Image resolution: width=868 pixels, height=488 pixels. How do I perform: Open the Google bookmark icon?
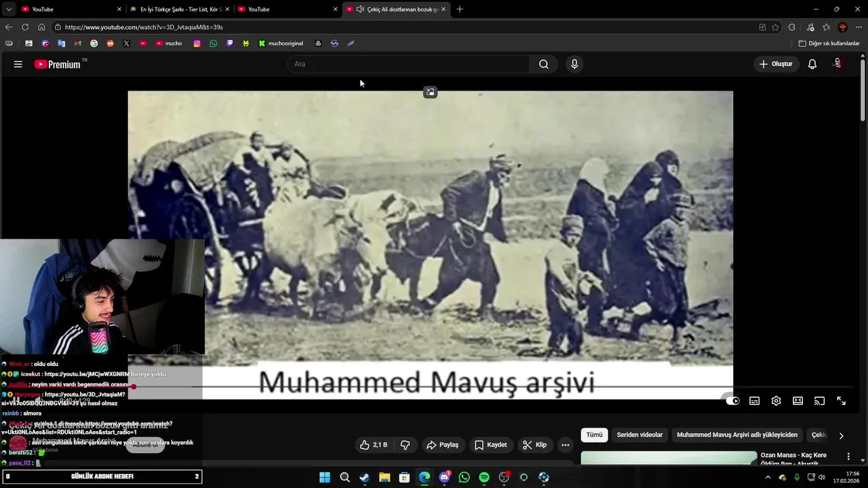(x=94, y=43)
